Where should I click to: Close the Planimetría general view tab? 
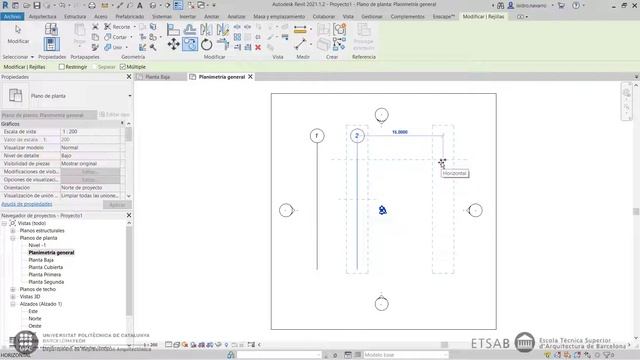pyautogui.click(x=251, y=77)
